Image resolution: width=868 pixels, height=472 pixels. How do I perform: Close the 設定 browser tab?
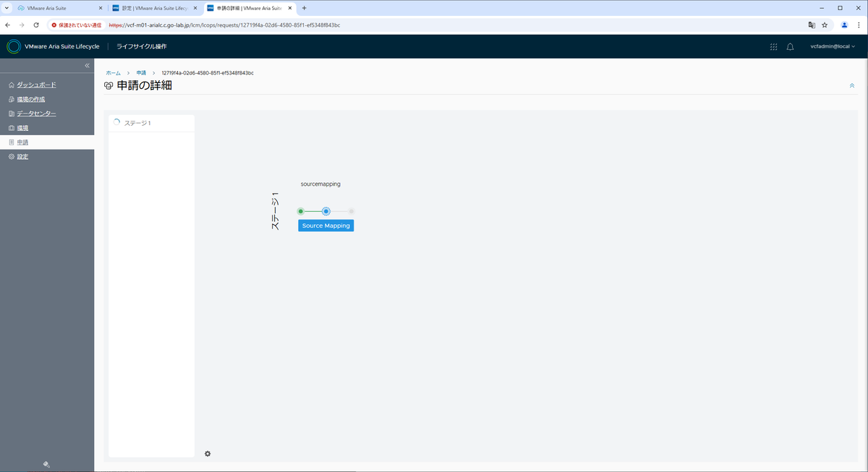(194, 8)
